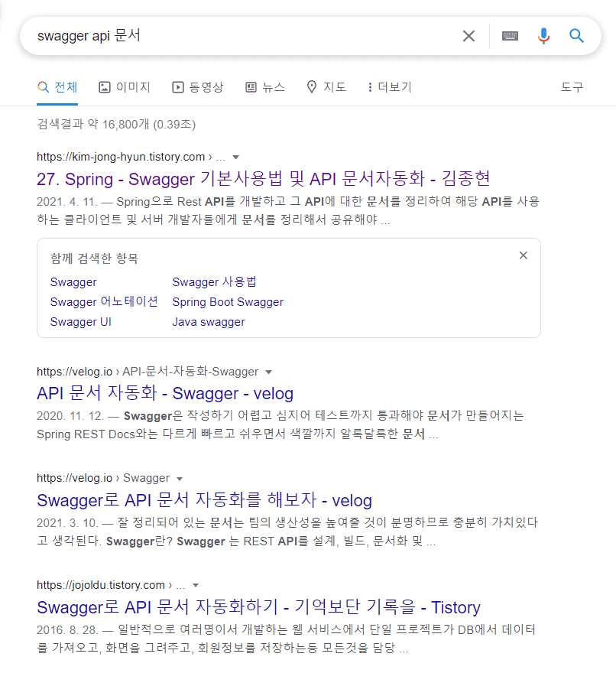616x686 pixels.
Task: Clear the search query with the X icon
Action: click(468, 36)
